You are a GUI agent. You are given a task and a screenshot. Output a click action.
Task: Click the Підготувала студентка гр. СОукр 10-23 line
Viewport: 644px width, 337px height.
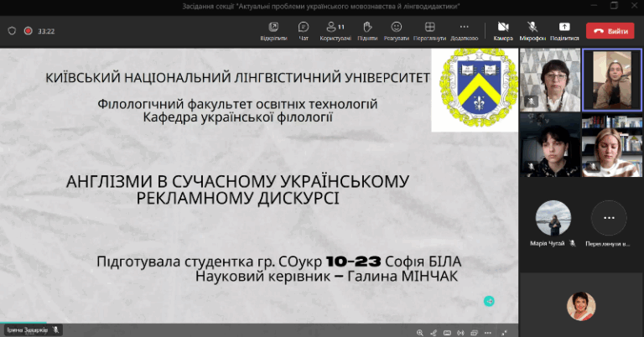(279, 262)
